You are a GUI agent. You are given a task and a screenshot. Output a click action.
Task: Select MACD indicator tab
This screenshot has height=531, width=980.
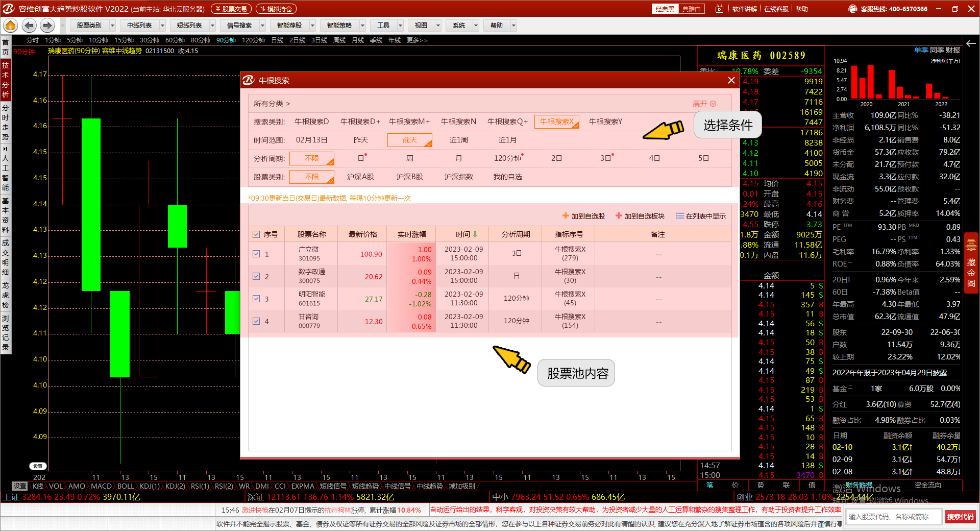(101, 486)
